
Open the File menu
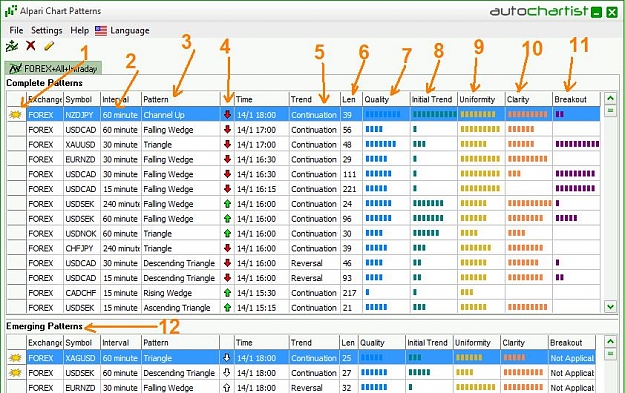pyautogui.click(x=16, y=31)
